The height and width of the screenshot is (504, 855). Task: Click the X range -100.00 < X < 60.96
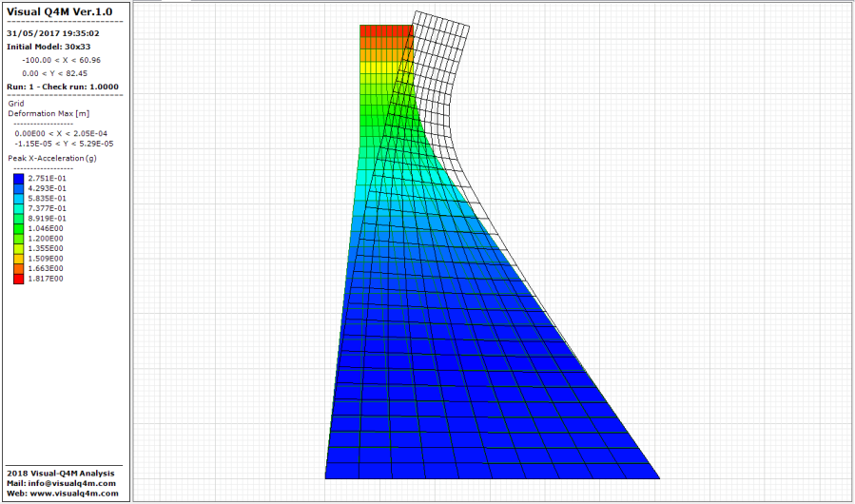(x=61, y=60)
